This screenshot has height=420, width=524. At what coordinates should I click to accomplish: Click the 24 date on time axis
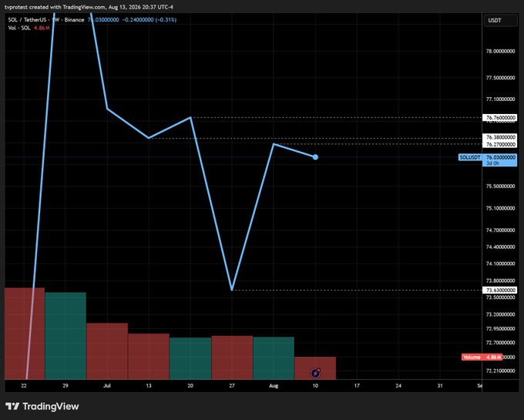pos(398,385)
